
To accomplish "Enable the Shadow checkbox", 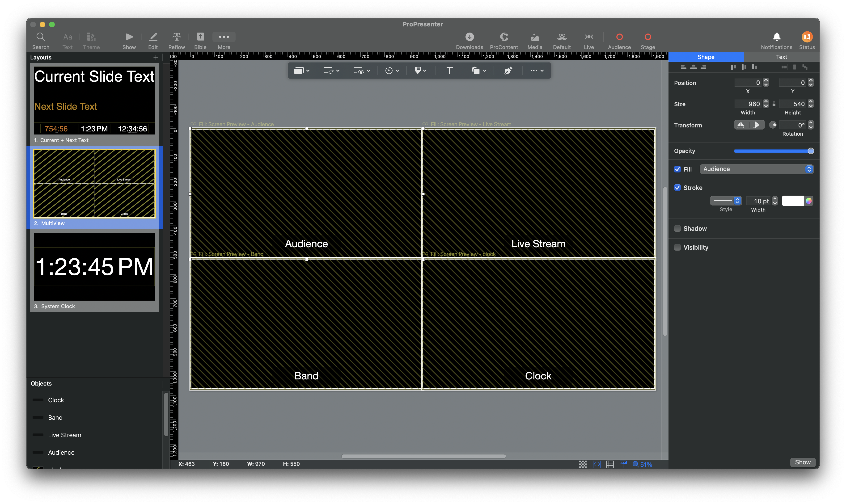I will [677, 229].
